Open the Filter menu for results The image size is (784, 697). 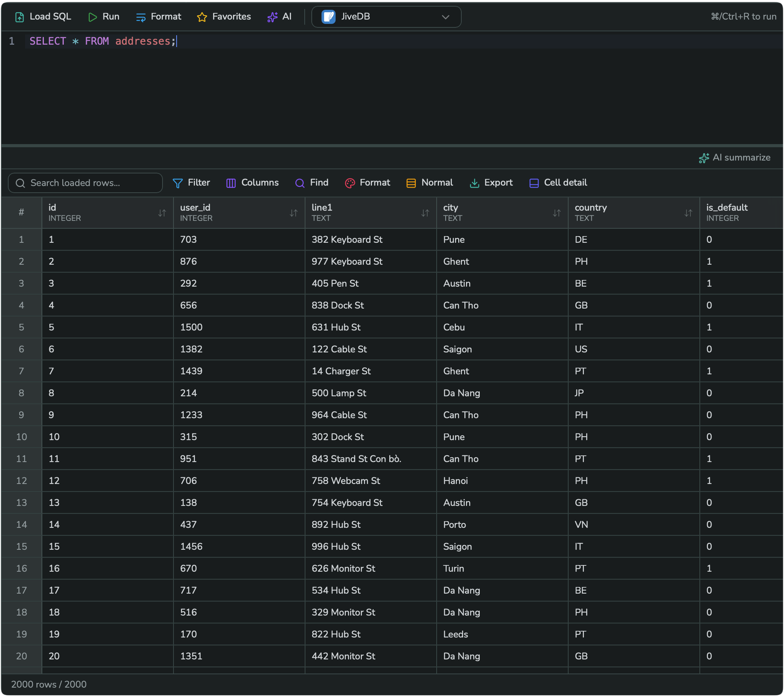click(191, 183)
